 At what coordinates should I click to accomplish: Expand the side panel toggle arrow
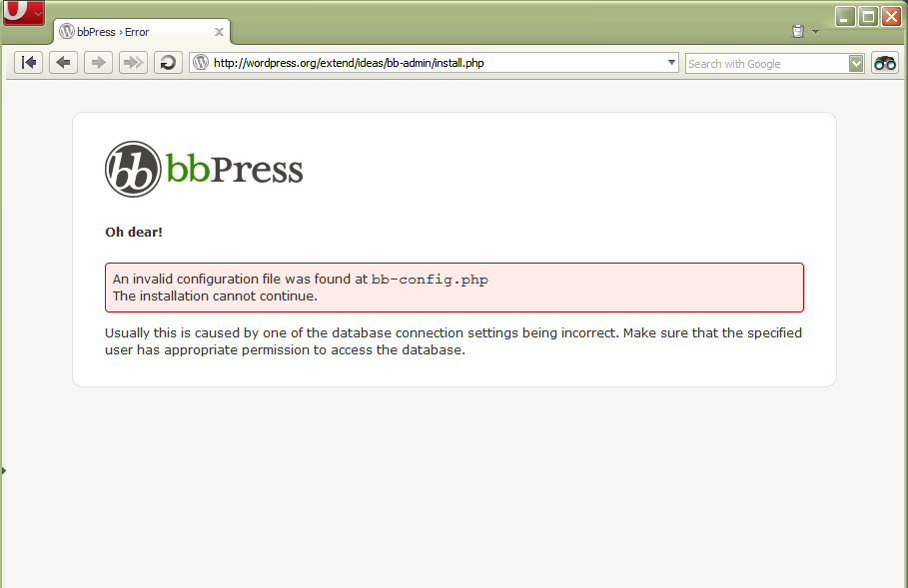coord(3,470)
